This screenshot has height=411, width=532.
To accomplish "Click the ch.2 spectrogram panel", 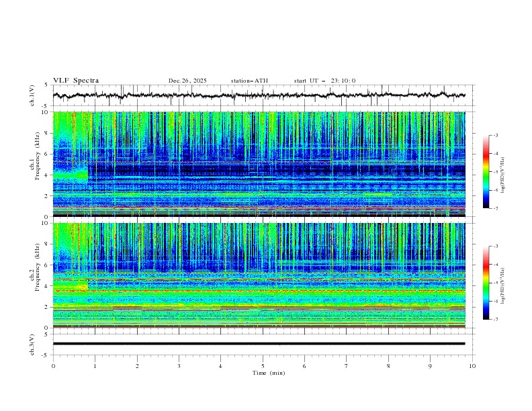I will (x=259, y=275).
